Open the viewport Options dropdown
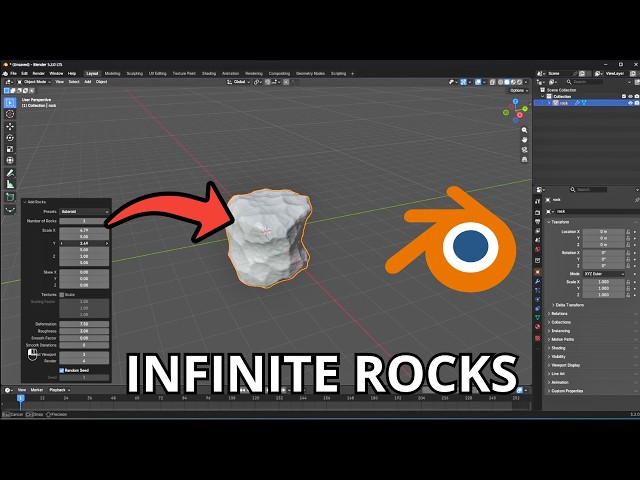The image size is (640, 480). click(x=519, y=90)
